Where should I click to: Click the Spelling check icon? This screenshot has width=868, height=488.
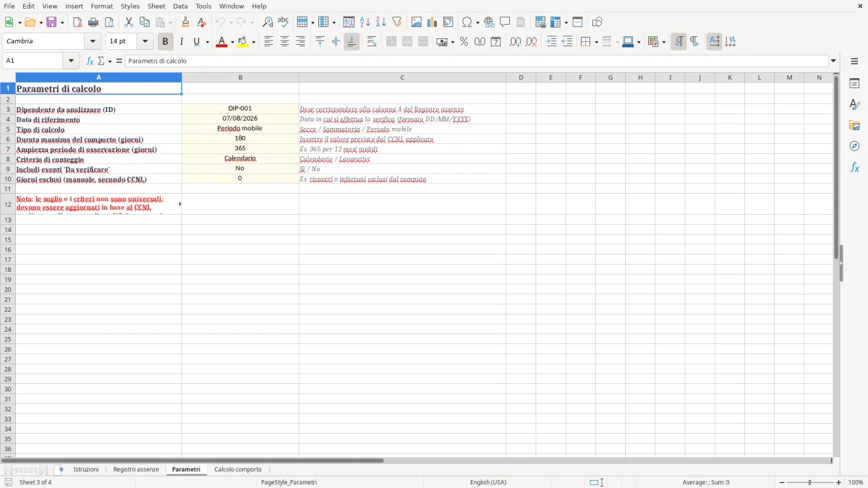283,22
